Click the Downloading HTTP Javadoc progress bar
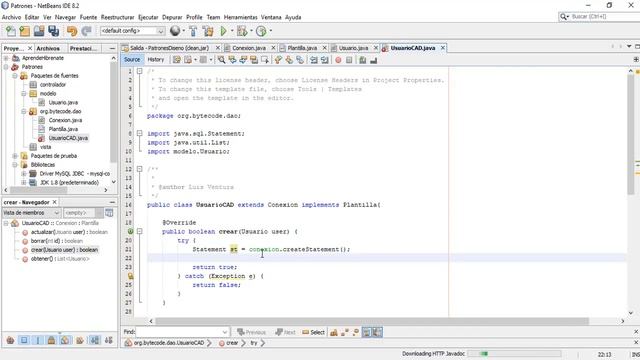 click(x=514, y=354)
